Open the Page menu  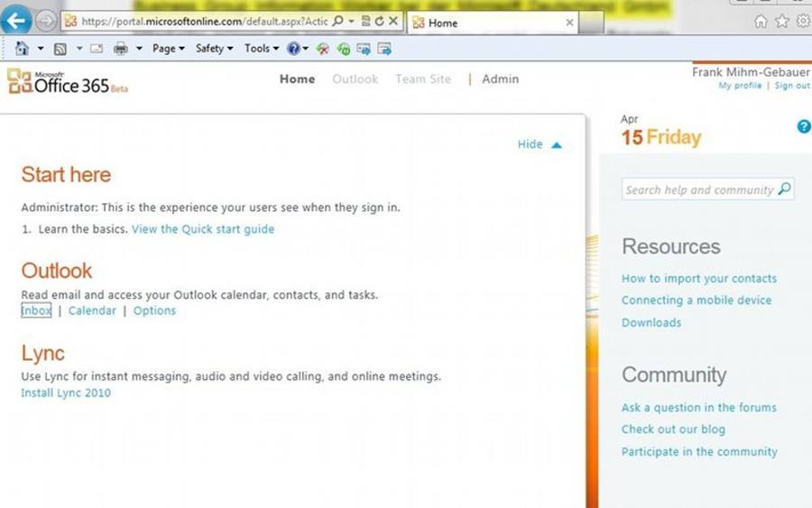pos(169,48)
